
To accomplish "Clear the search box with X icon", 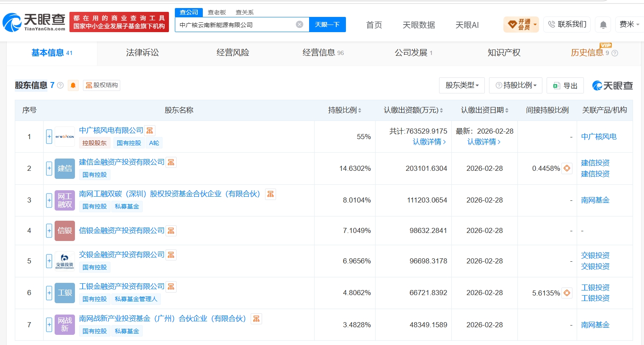I will pos(299,25).
